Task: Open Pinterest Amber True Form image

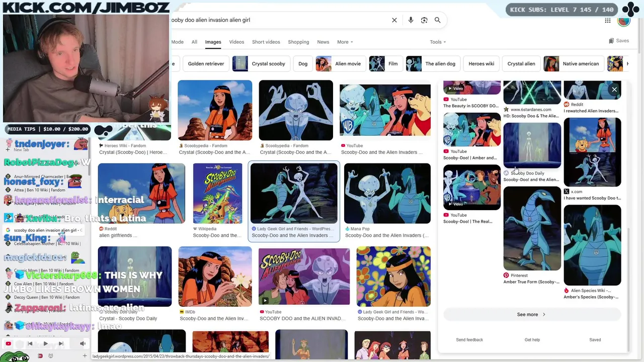Action: [x=532, y=228]
